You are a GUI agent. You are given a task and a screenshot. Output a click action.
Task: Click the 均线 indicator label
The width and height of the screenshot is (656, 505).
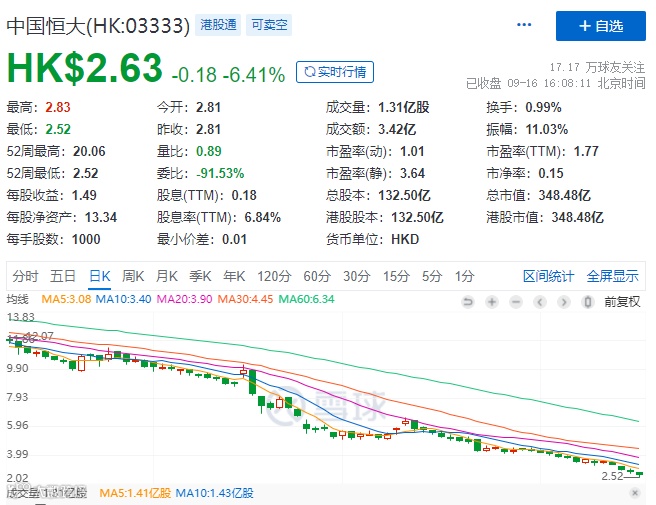[x=18, y=299]
